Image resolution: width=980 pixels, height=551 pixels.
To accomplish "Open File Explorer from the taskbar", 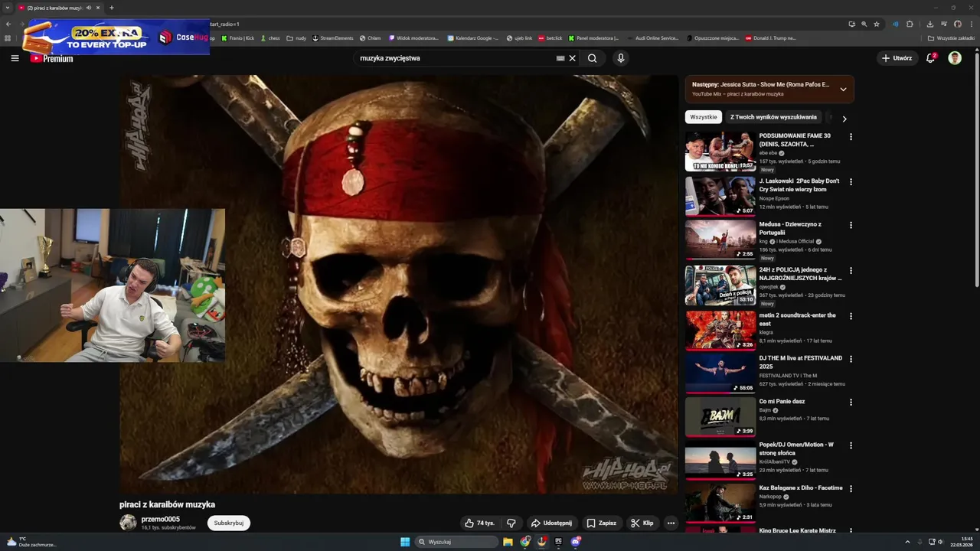I will [x=508, y=542].
